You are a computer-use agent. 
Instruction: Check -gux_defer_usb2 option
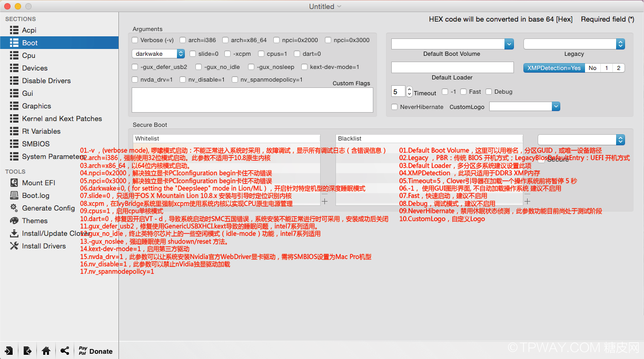[x=135, y=67]
